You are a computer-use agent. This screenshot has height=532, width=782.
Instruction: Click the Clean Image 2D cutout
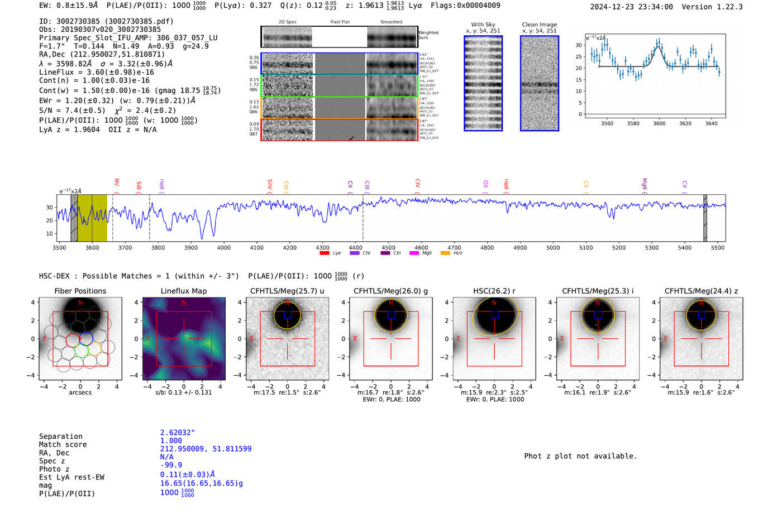coord(540,83)
